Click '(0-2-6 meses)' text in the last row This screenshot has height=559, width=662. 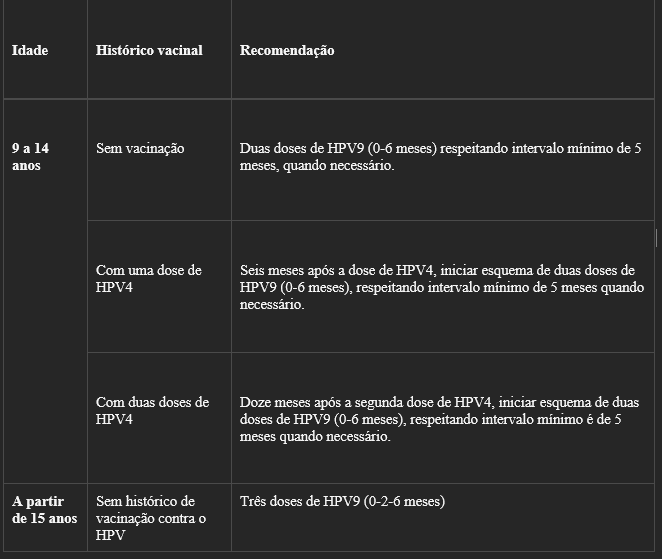coord(404,501)
